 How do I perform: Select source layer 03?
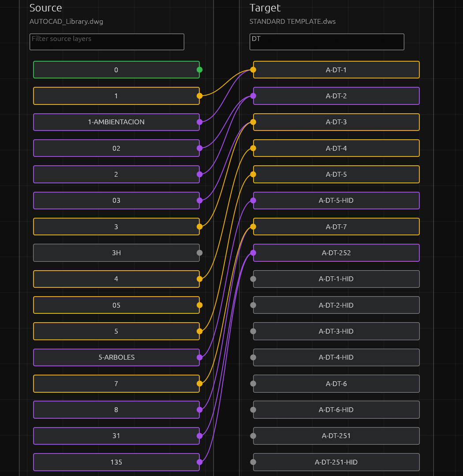click(116, 201)
